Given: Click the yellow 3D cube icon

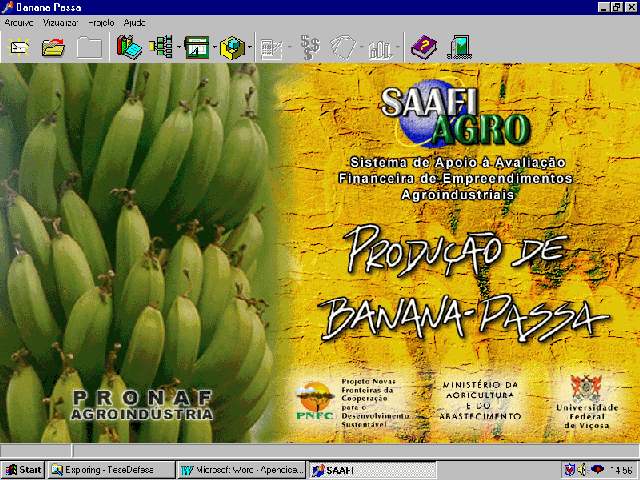Looking at the screenshot, I should click(x=232, y=47).
